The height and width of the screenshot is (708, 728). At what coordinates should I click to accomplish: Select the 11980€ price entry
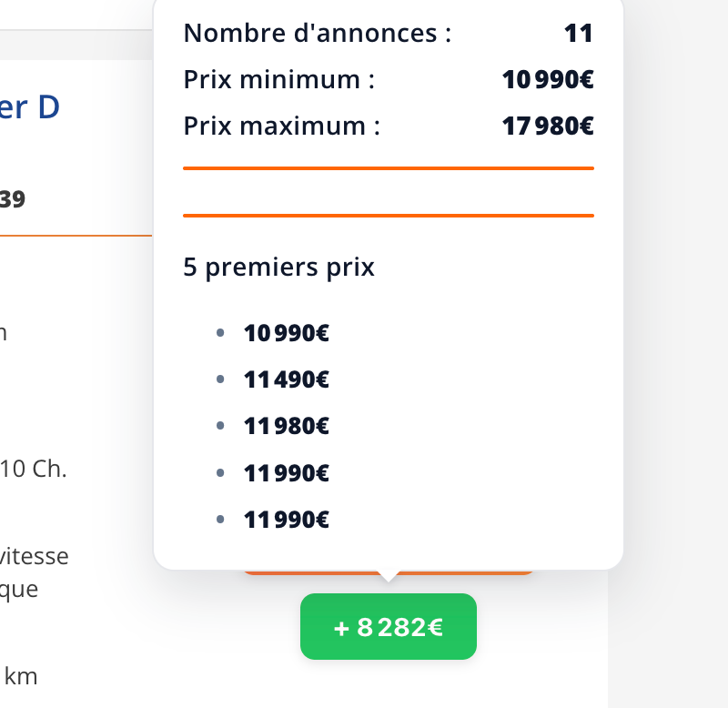286,426
